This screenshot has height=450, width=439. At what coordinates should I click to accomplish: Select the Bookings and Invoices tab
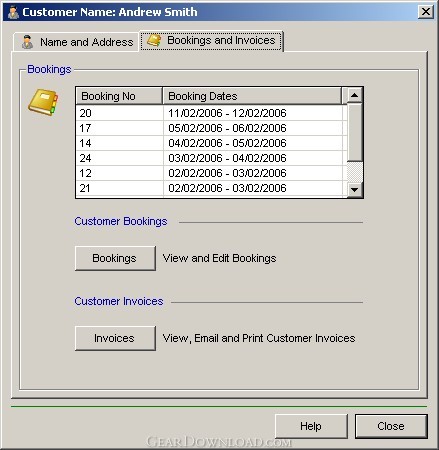(x=211, y=40)
